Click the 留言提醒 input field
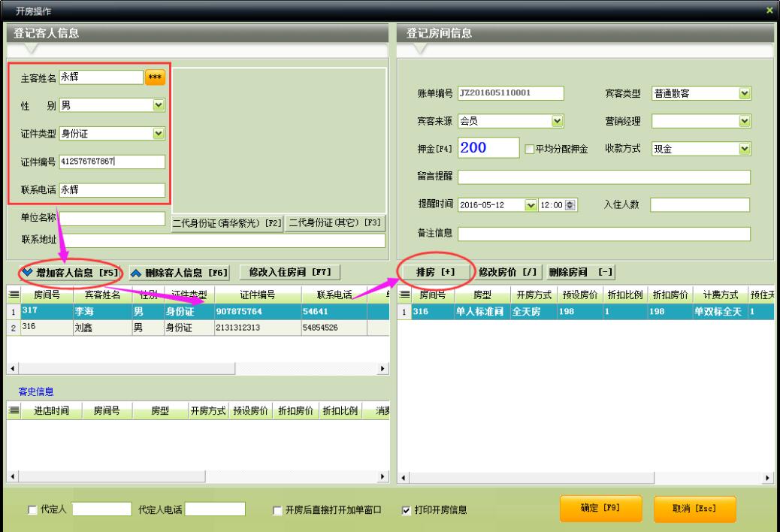 coord(604,177)
